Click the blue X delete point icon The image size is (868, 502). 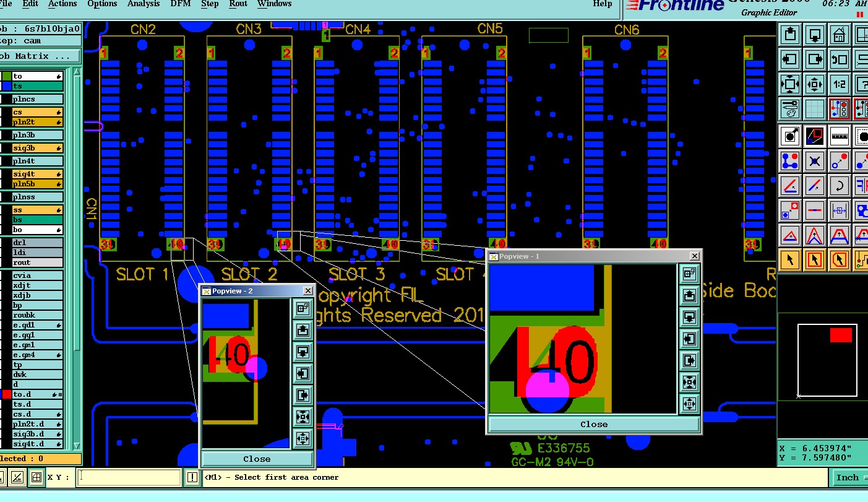[815, 161]
